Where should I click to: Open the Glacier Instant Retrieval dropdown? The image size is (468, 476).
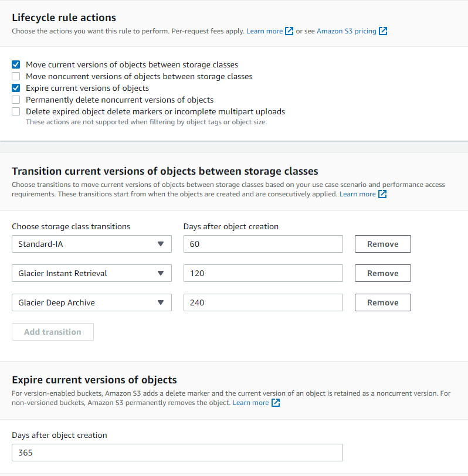[91, 273]
